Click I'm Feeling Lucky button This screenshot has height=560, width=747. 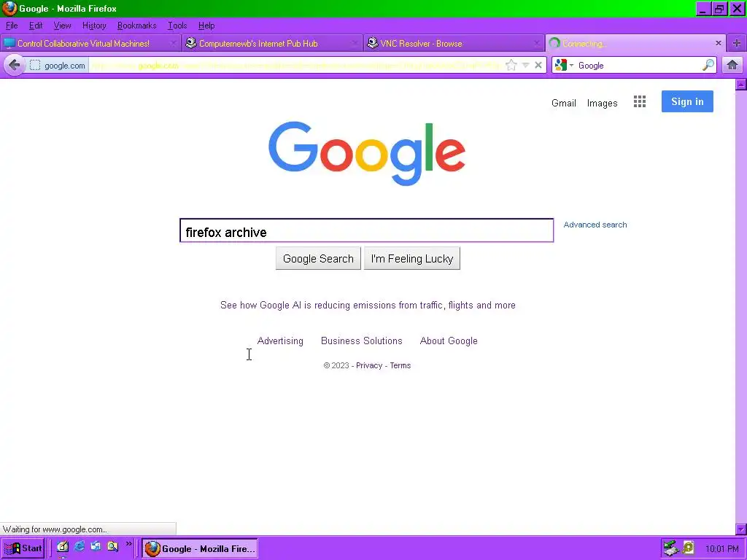(412, 259)
